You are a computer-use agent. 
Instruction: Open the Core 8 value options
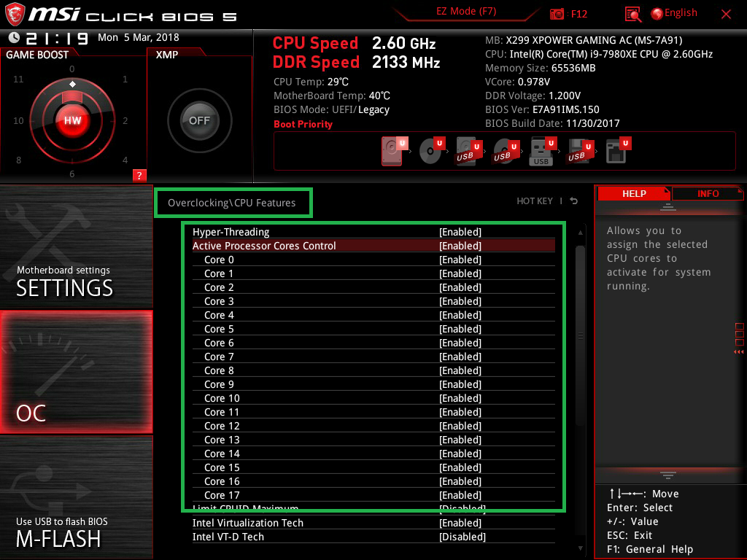tap(460, 370)
